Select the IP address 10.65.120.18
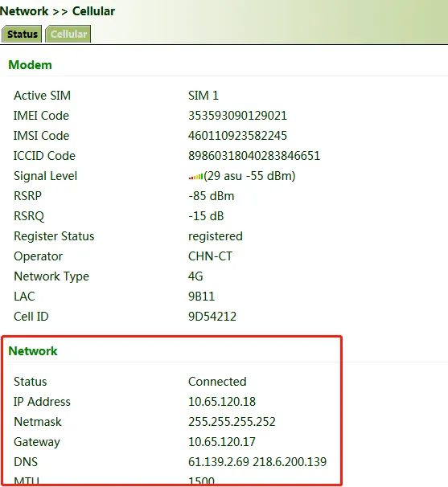 [222, 402]
